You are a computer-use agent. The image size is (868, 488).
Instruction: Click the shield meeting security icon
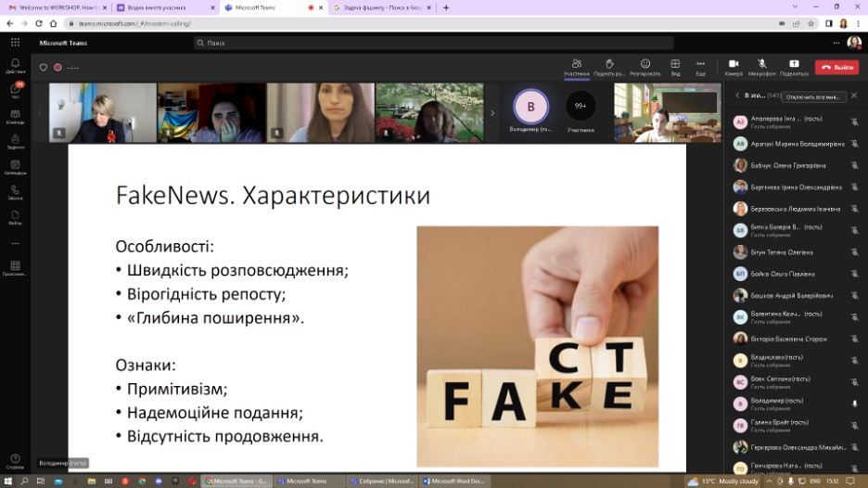click(44, 68)
